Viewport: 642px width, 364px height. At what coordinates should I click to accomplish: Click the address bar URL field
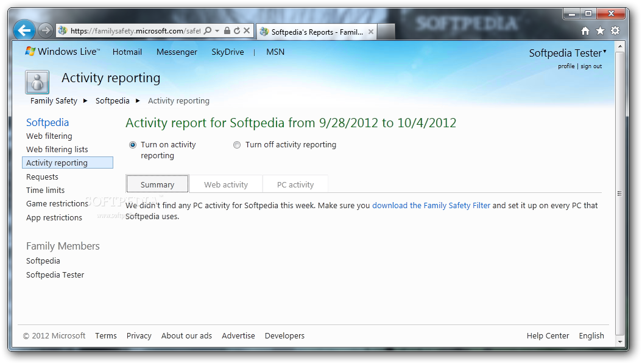coord(135,30)
